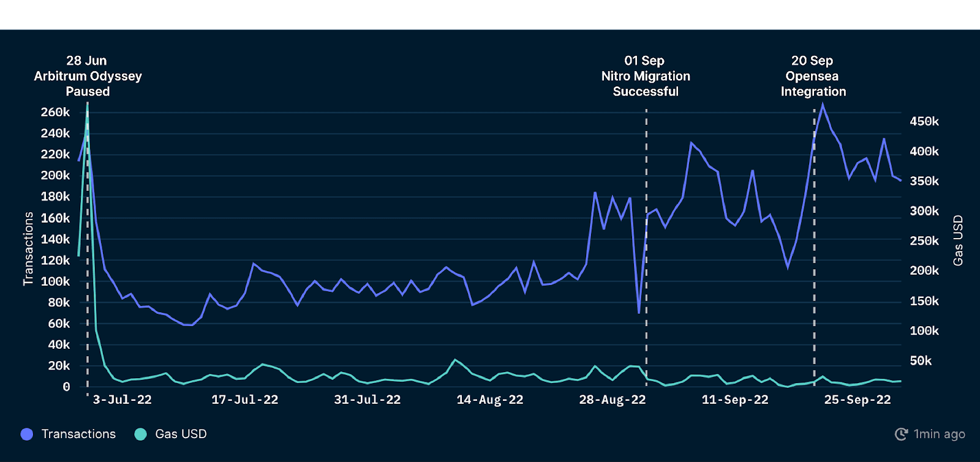
Task: Click the vertical Transactions left axis title
Action: 28,248
